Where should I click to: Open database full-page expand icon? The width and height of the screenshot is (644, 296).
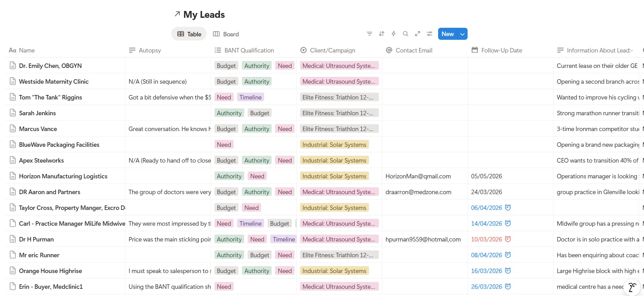418,34
